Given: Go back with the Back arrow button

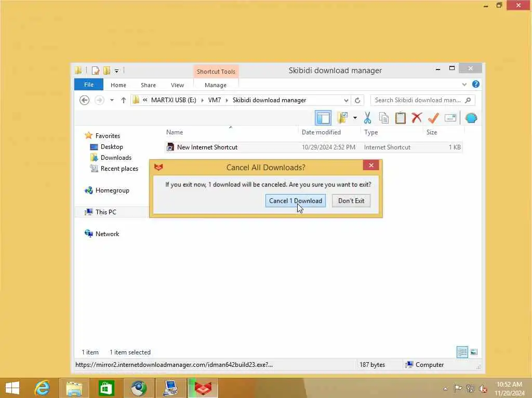Looking at the screenshot, I should [85, 100].
